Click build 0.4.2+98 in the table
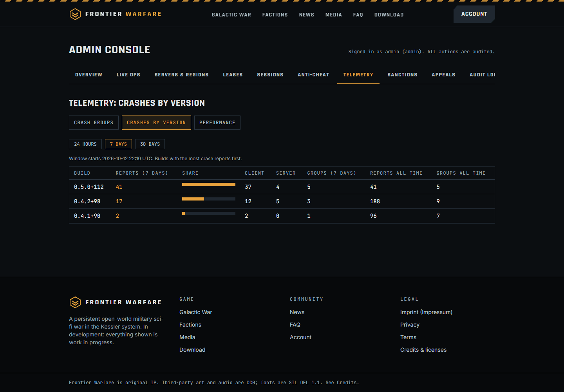 (87, 202)
